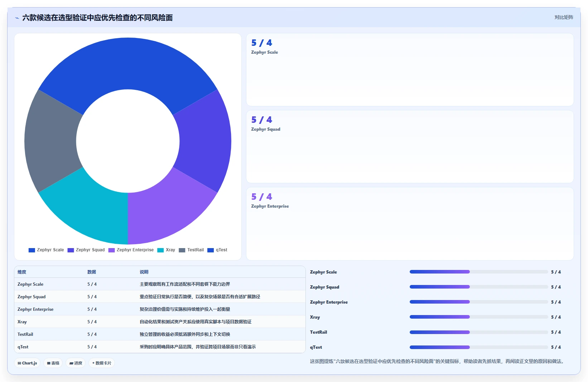Select the TestRail cell in the table
Screen dimensions: 588x382
coord(25,334)
